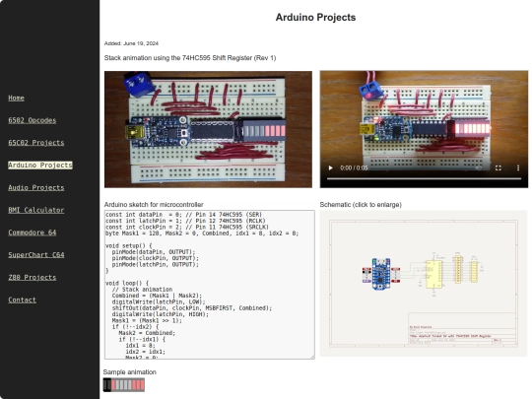Click the Arduino Projects heading
Image resolution: width=532 pixels, height=399 pixels.
[315, 18]
